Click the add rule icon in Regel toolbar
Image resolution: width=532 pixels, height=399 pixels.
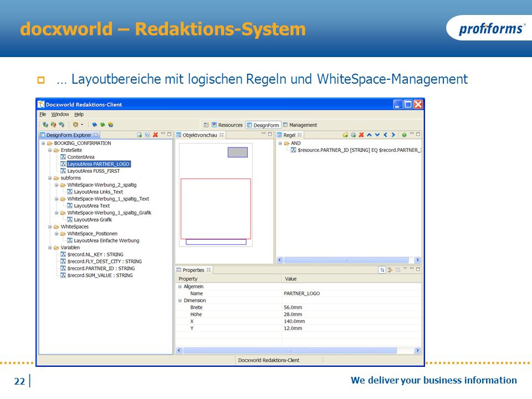coord(353,135)
